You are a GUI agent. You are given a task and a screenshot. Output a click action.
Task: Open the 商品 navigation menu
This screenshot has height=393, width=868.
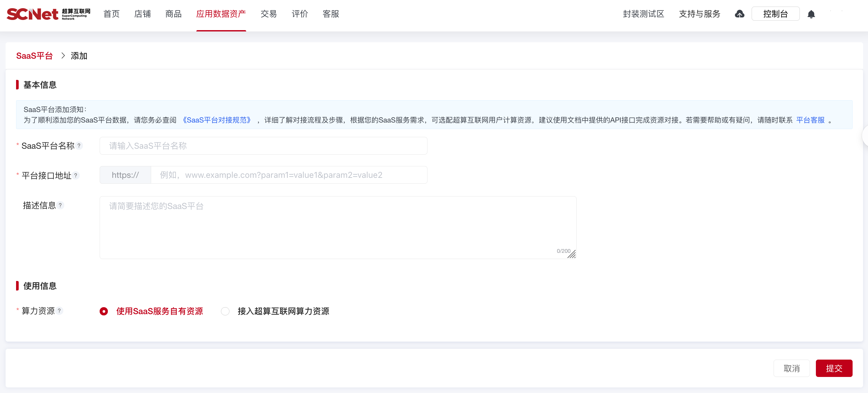click(173, 14)
